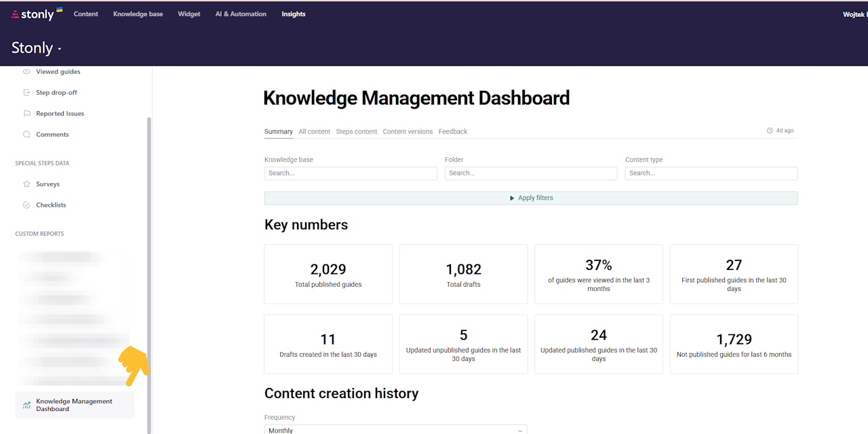The height and width of the screenshot is (434, 868).
Task: Expand the Apply filters section
Action: pyautogui.click(x=531, y=197)
